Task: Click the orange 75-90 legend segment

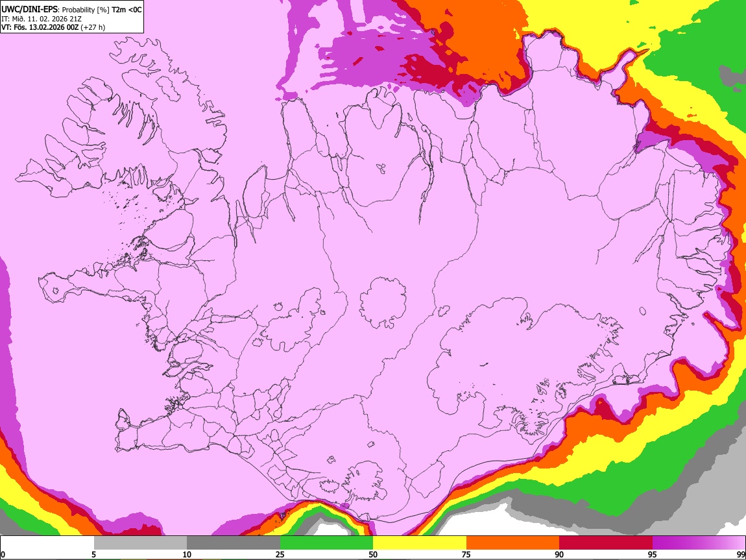Action: (x=512, y=543)
